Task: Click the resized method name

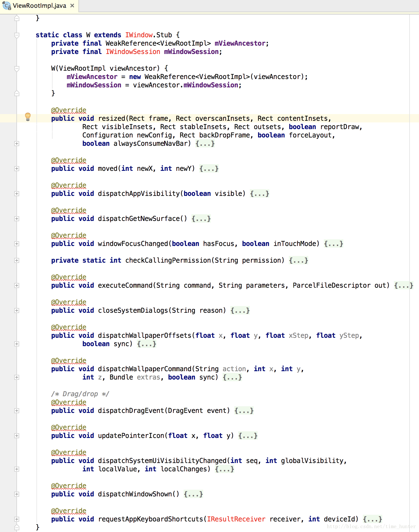Action: pyautogui.click(x=112, y=119)
